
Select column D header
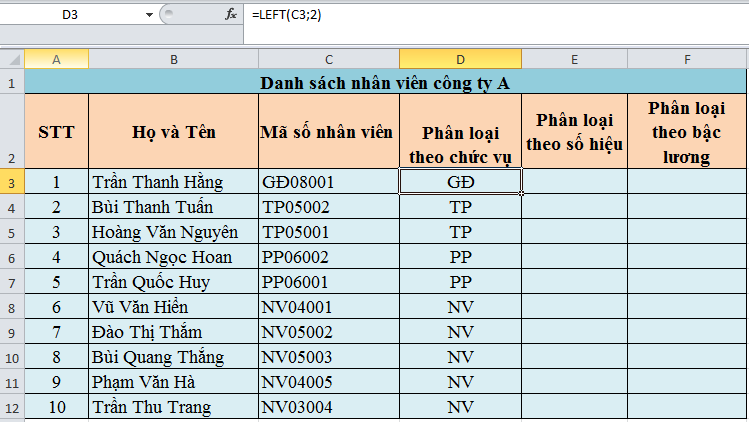[x=460, y=59]
